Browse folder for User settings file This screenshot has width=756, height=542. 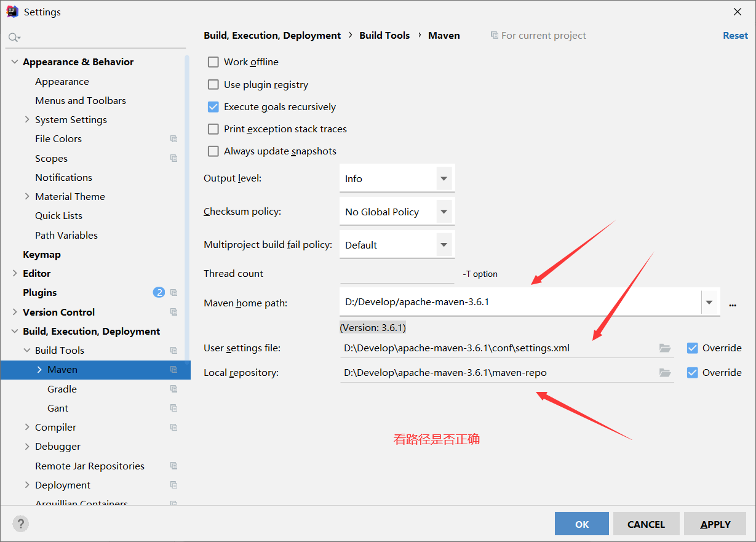(664, 348)
